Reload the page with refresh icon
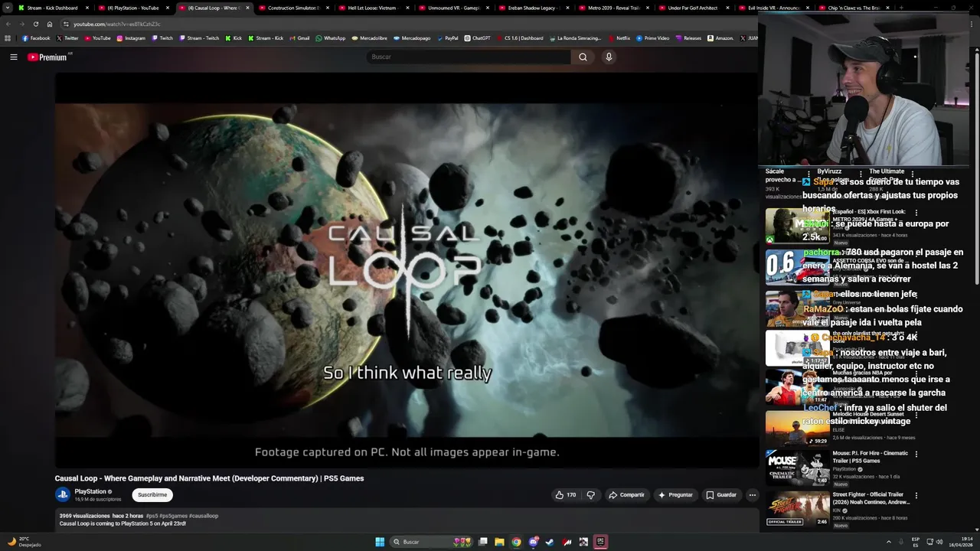This screenshot has height=551, width=980. pyautogui.click(x=35, y=24)
